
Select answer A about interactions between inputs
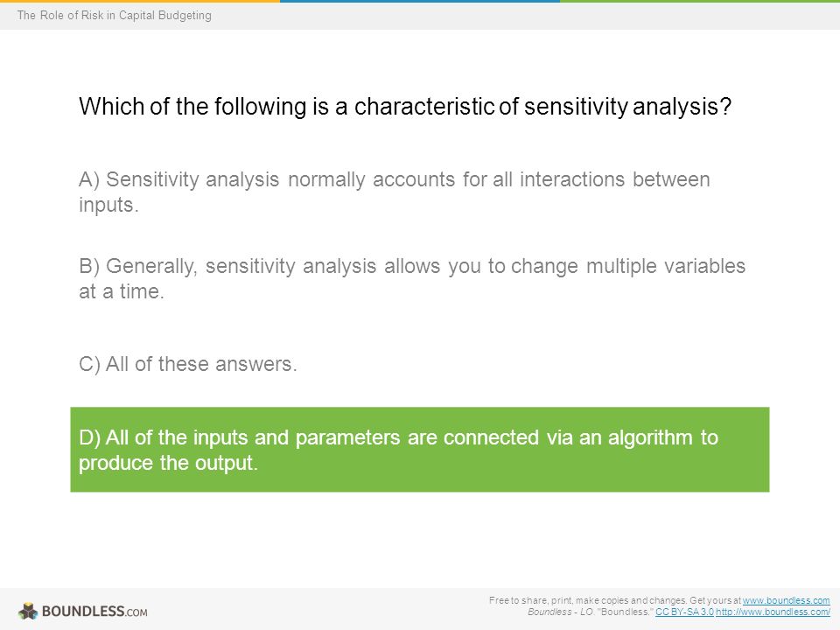[x=395, y=192]
